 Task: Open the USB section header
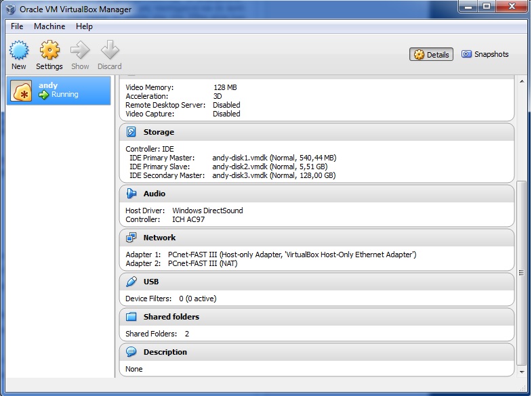coord(316,282)
